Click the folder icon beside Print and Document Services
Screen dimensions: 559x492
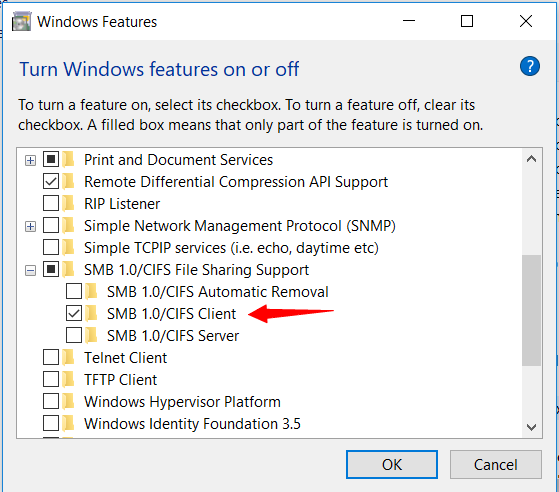click(68, 159)
